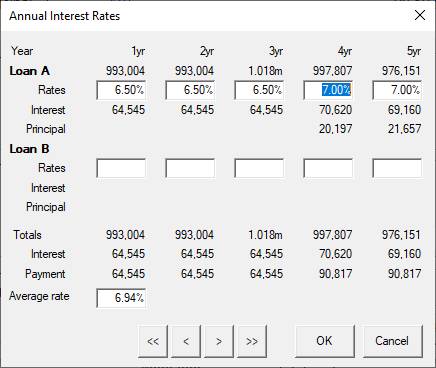Click Loan B 3yr rate field
Screen dimensions: 436x368
tap(259, 168)
